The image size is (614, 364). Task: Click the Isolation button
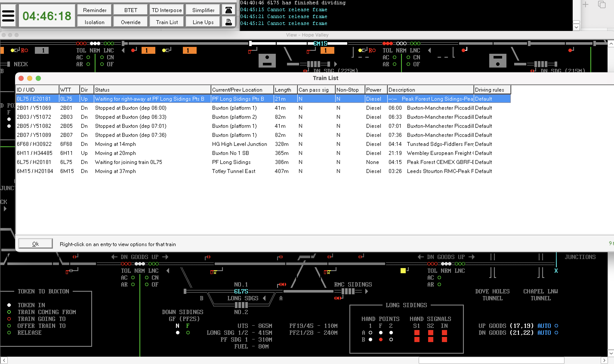click(x=94, y=22)
